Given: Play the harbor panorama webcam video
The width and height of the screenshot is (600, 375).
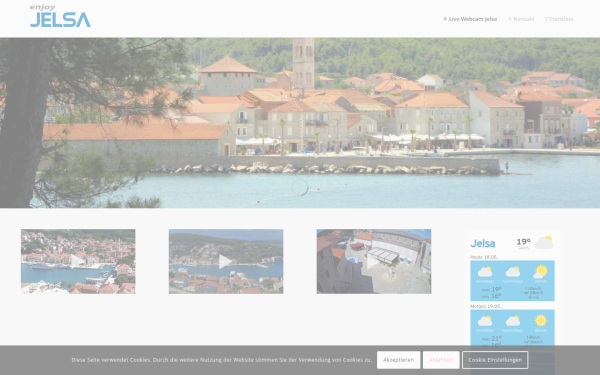Looking at the screenshot, I should pyautogui.click(x=78, y=261).
